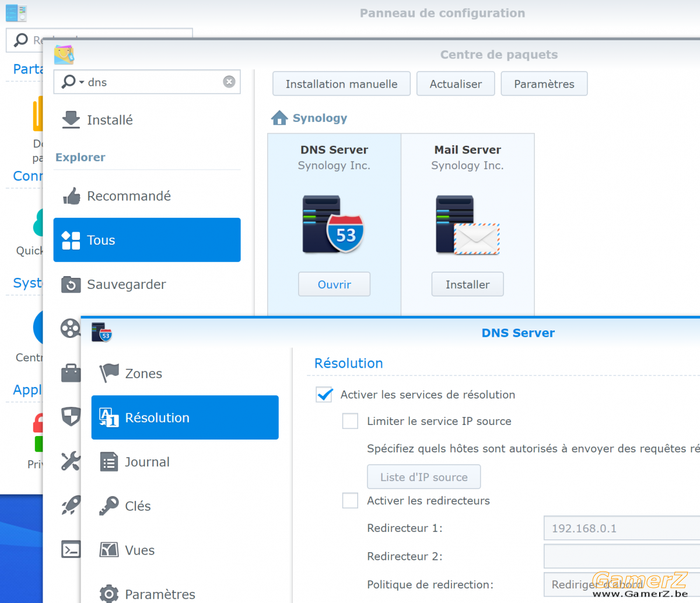Clear the dns search text
The width and height of the screenshot is (700, 603).
click(x=229, y=82)
